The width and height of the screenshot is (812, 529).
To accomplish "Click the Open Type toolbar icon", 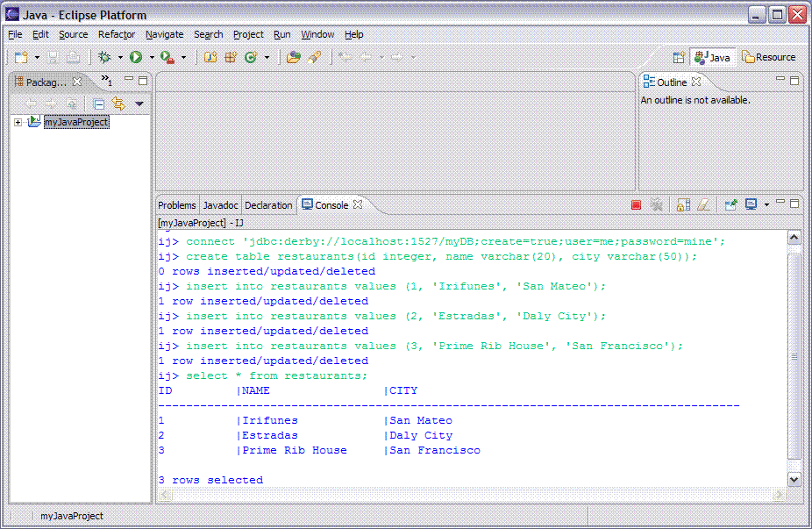I will tap(292, 57).
